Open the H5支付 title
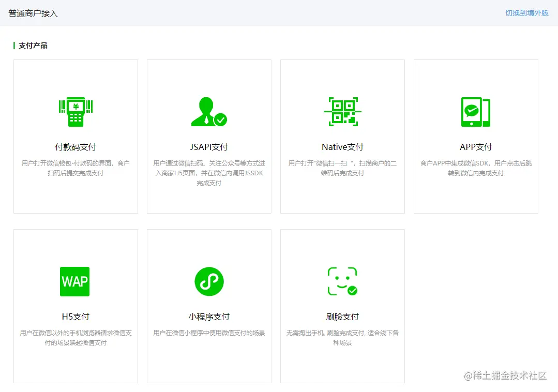Image resolution: width=558 pixels, height=392 pixels. click(76, 316)
